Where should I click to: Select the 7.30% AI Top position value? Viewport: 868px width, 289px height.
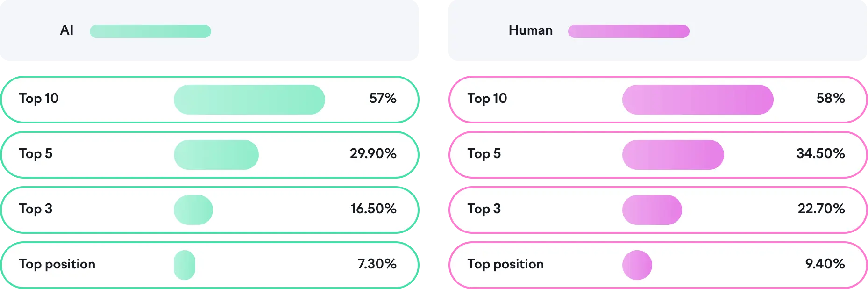tap(377, 264)
